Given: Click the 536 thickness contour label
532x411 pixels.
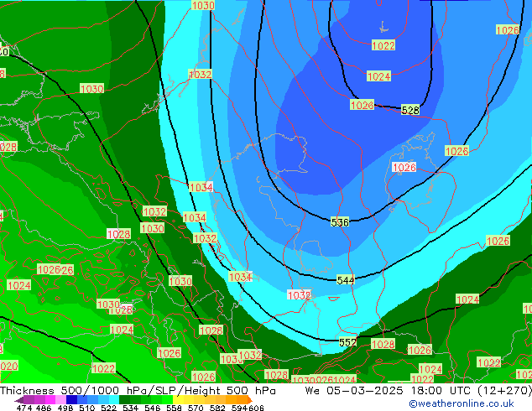Looking at the screenshot, I should coord(340,221).
